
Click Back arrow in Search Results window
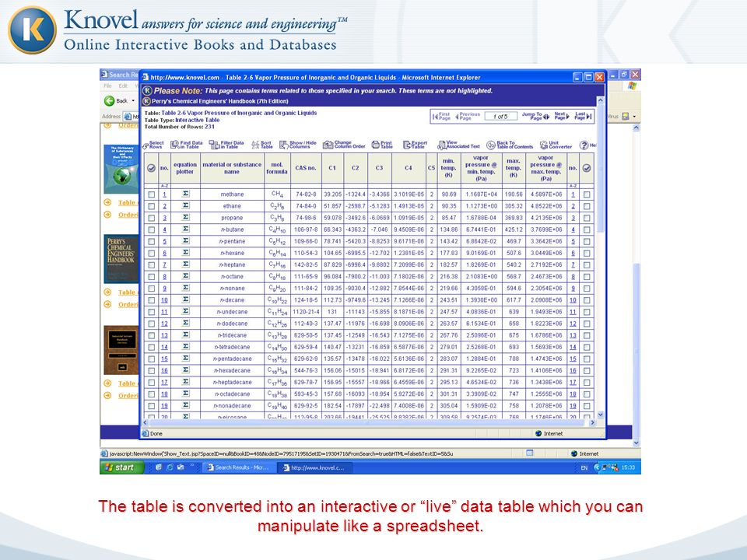pyautogui.click(x=109, y=100)
